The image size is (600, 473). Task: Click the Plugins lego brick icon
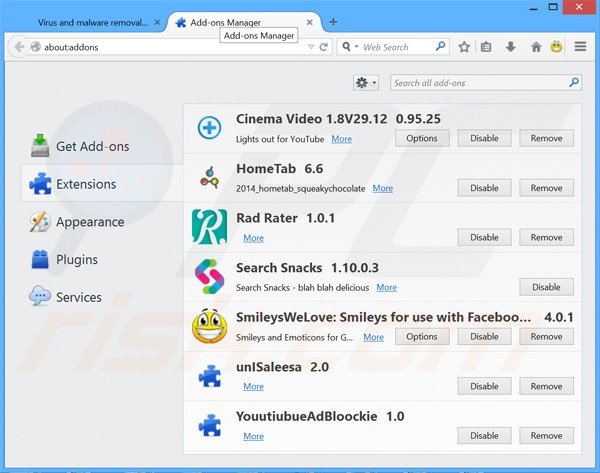click(x=40, y=259)
